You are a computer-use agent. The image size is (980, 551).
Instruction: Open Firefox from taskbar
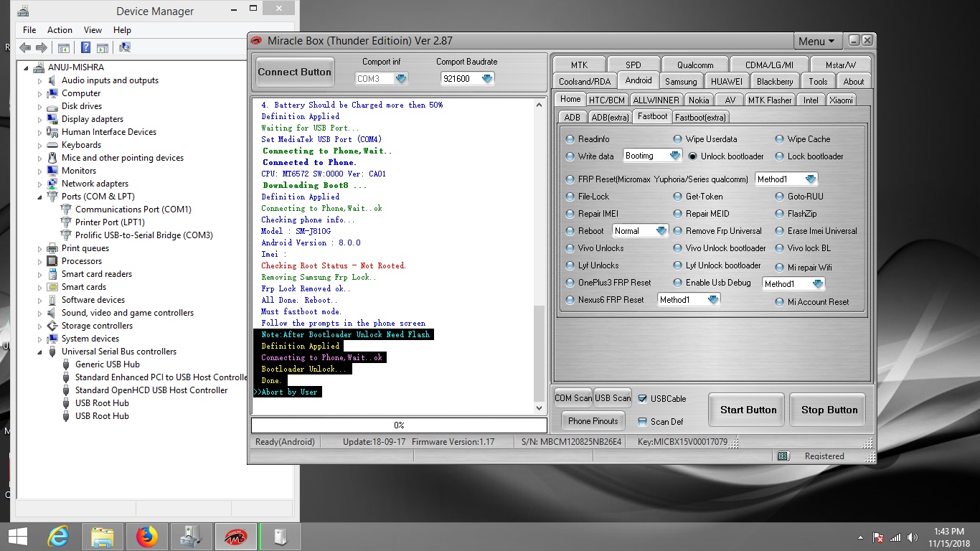147,536
